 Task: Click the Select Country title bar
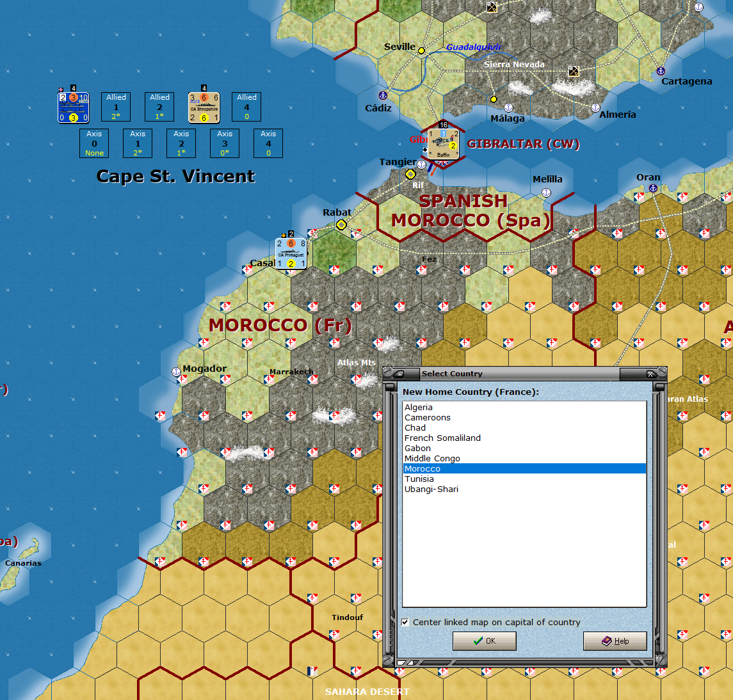tap(519, 374)
